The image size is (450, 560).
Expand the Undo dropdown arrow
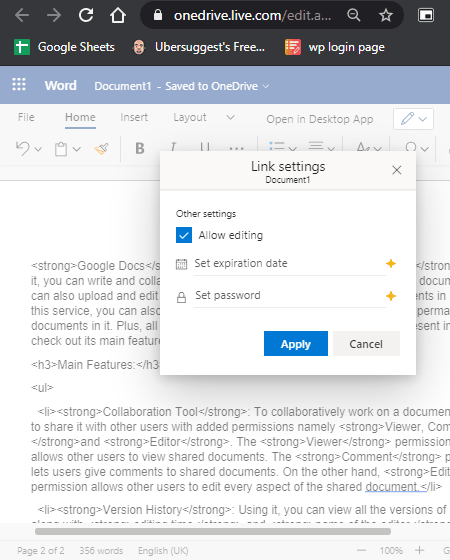pos(38,149)
